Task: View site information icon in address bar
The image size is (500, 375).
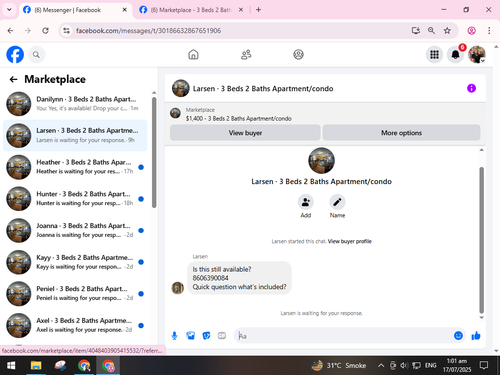Action: 67,31
